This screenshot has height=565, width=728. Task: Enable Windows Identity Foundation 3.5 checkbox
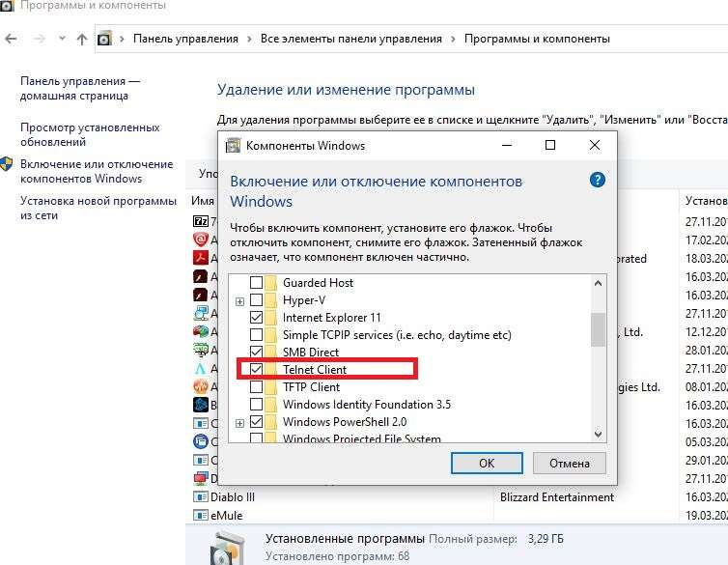click(256, 405)
